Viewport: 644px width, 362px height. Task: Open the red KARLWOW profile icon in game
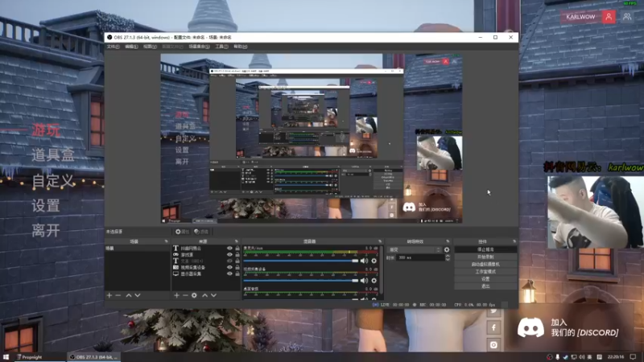[x=609, y=17]
